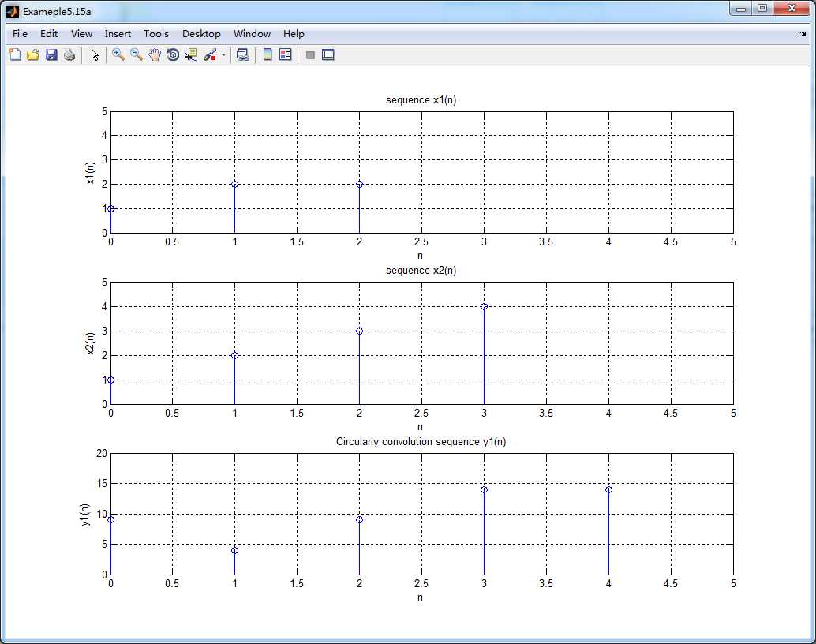Click the x1(n) stem marker at n=2
The width and height of the screenshot is (816, 644).
click(359, 185)
